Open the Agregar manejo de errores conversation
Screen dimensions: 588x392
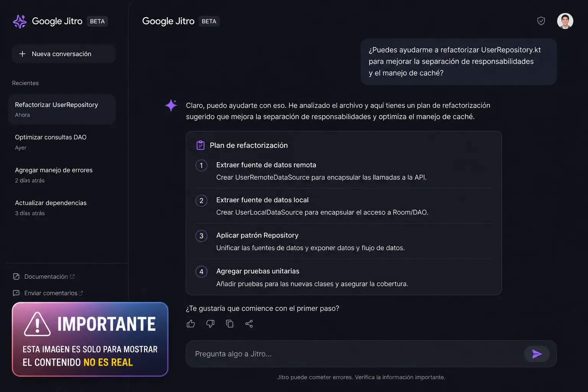click(x=62, y=175)
